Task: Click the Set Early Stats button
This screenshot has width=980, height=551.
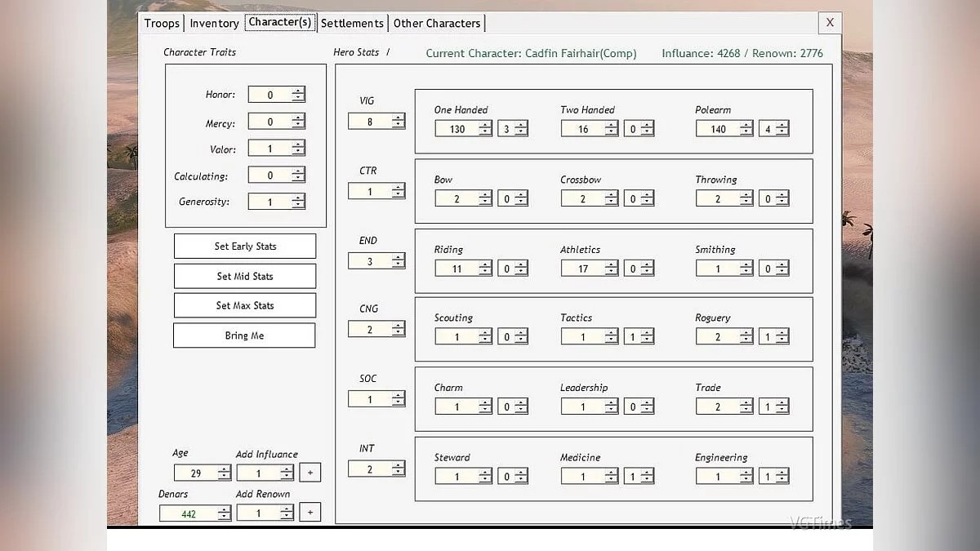Action: [x=245, y=247]
